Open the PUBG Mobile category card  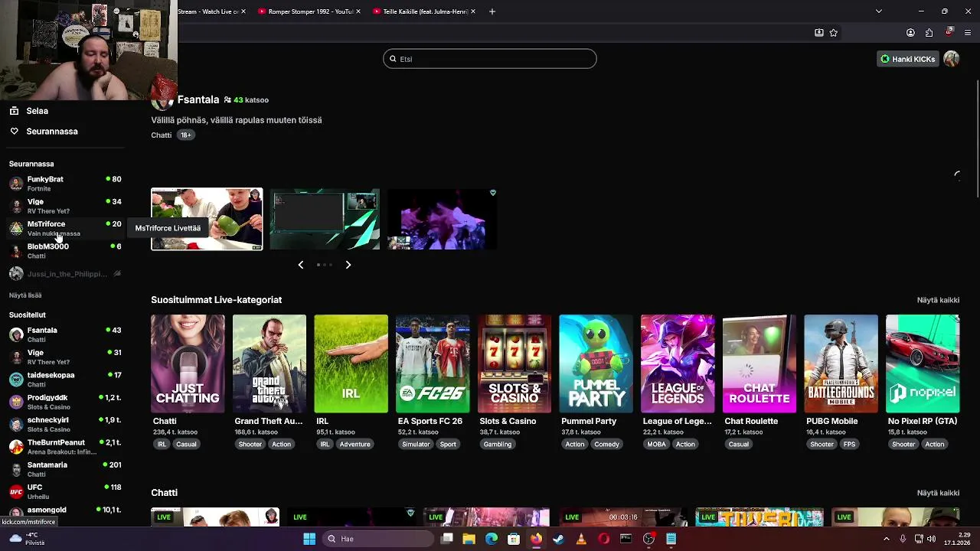[x=841, y=364]
